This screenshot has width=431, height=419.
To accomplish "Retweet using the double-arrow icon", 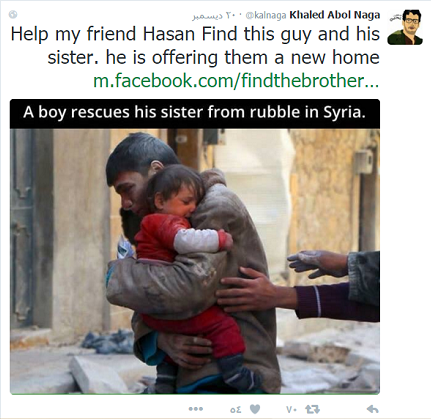I will (x=313, y=409).
